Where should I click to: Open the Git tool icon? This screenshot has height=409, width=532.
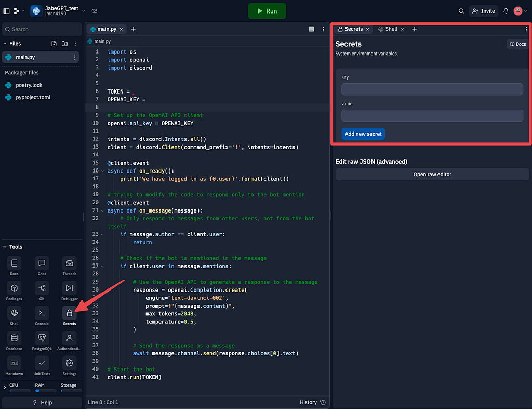tap(42, 288)
